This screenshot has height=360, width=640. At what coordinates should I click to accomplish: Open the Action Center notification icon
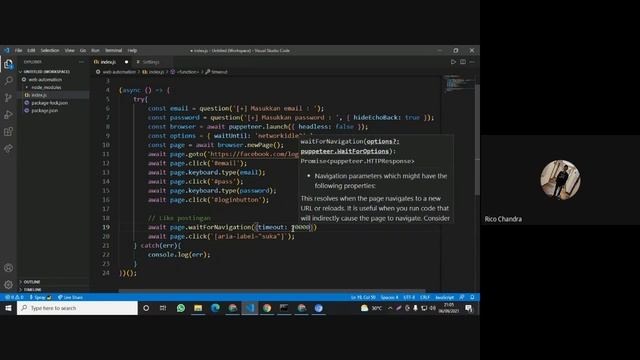(469, 308)
